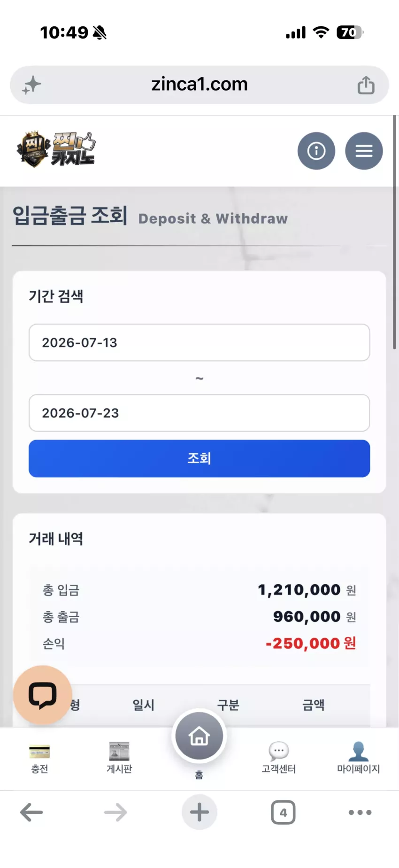Show open tabs via the 4 counter
The width and height of the screenshot is (399, 868).
tap(283, 812)
